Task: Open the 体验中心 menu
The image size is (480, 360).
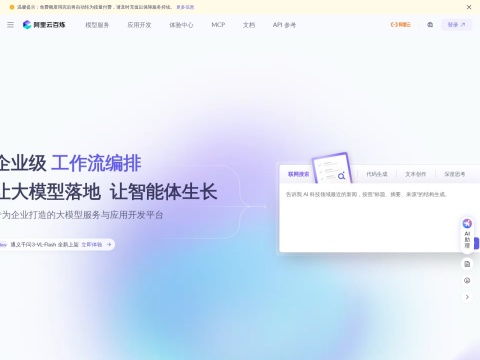Action: coord(181,25)
